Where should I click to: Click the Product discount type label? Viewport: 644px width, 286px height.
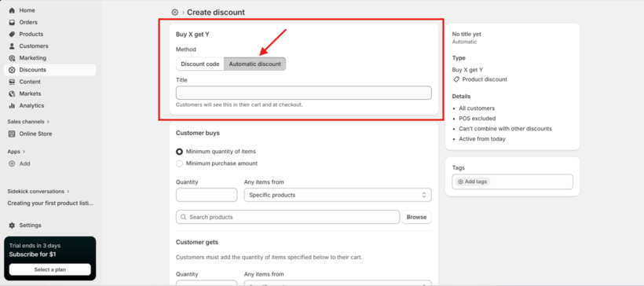(x=485, y=79)
